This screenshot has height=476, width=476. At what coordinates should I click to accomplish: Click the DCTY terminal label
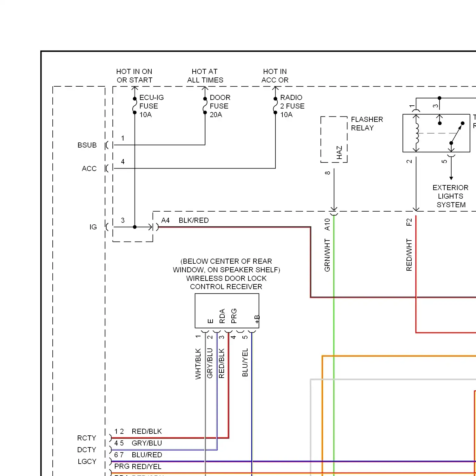click(x=87, y=450)
